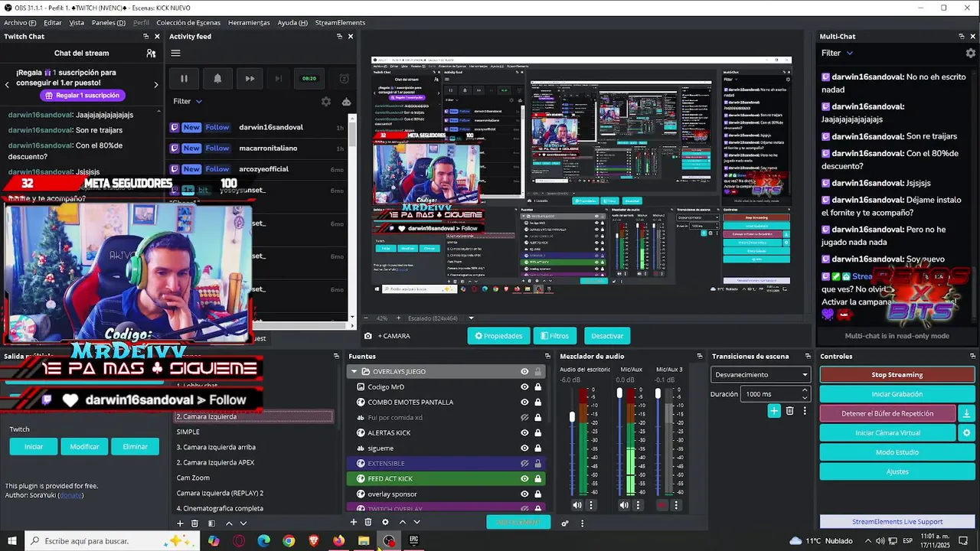980x551 pixels.
Task: Pause the Activity feed alerts
Action: [x=184, y=78]
